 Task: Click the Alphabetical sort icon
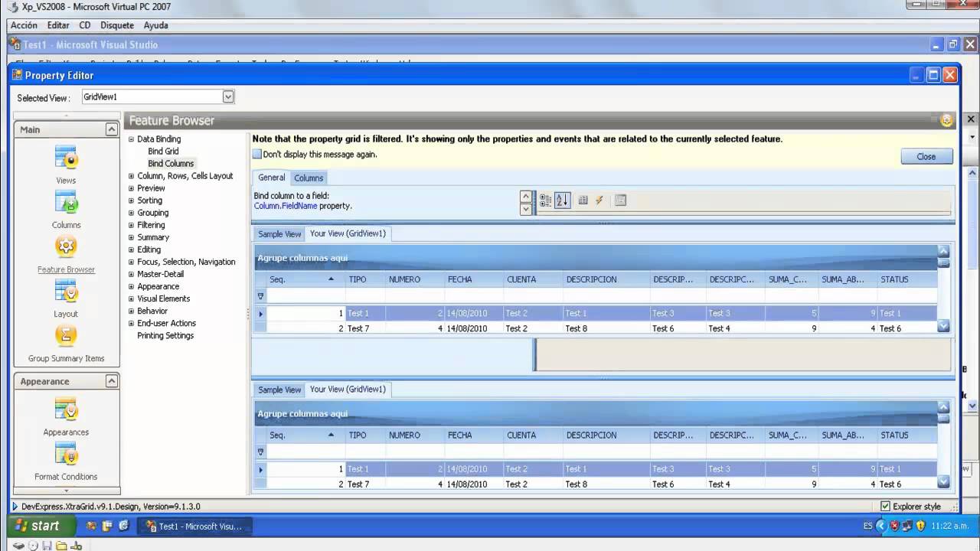click(x=563, y=201)
